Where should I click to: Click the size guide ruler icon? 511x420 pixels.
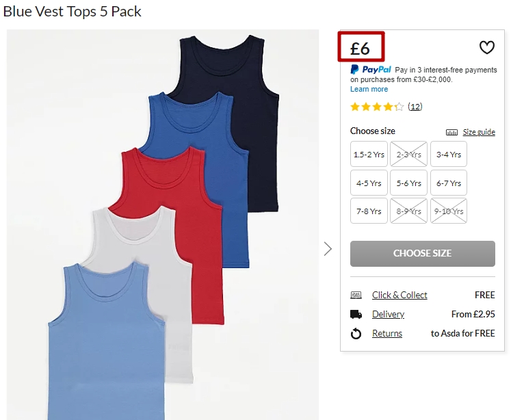[x=451, y=133]
